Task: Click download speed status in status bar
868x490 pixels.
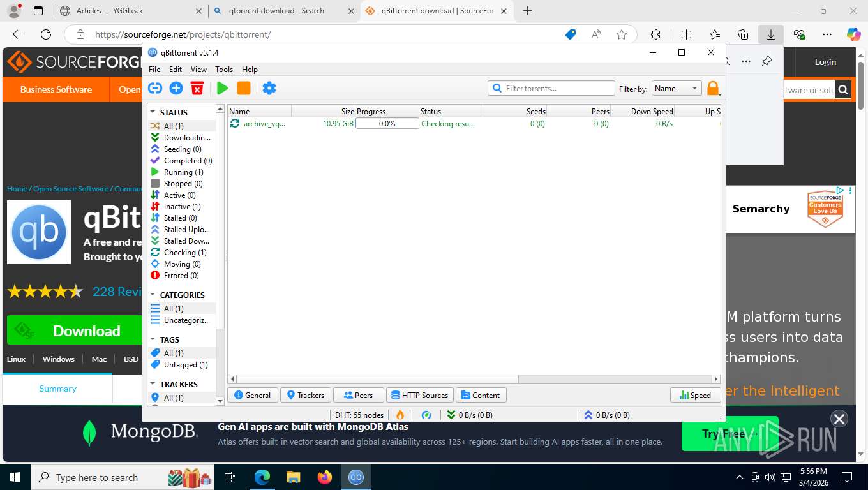Action: pos(470,415)
